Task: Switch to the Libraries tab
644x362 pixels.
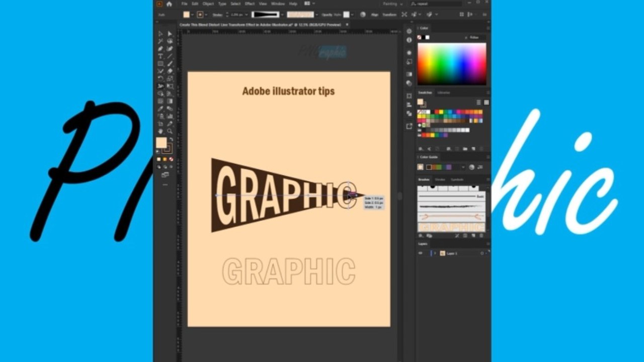Action: (444, 93)
